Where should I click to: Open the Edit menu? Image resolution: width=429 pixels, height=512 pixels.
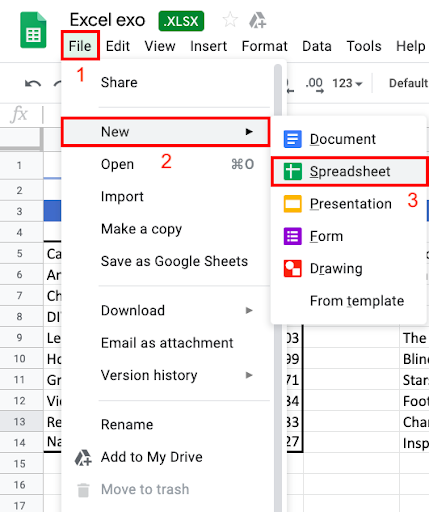click(x=118, y=46)
